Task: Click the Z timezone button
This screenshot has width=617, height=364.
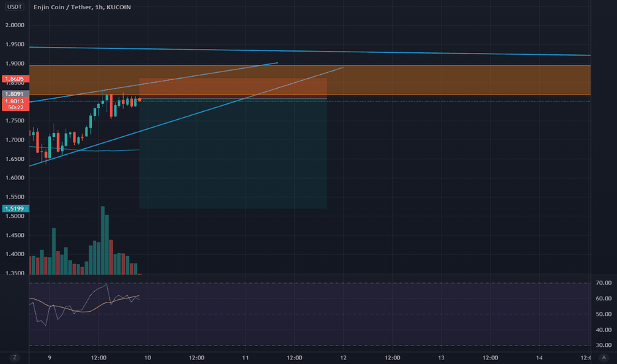Action: [15, 357]
